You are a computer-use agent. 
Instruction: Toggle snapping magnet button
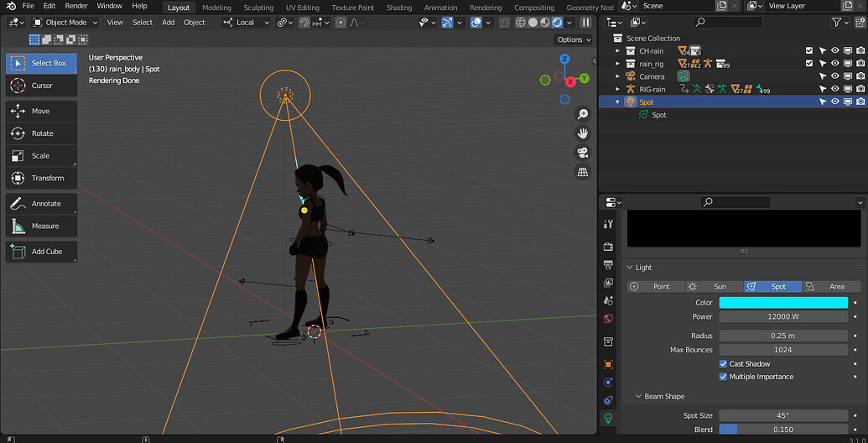[304, 23]
